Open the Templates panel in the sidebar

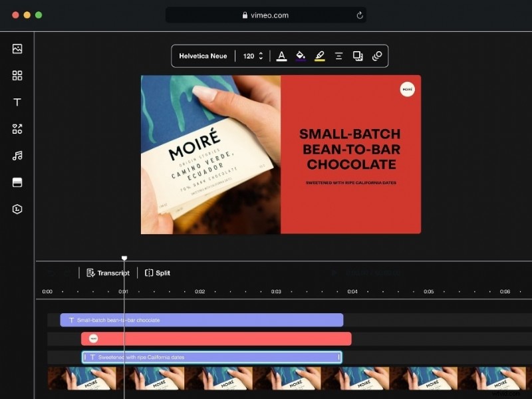[17, 75]
